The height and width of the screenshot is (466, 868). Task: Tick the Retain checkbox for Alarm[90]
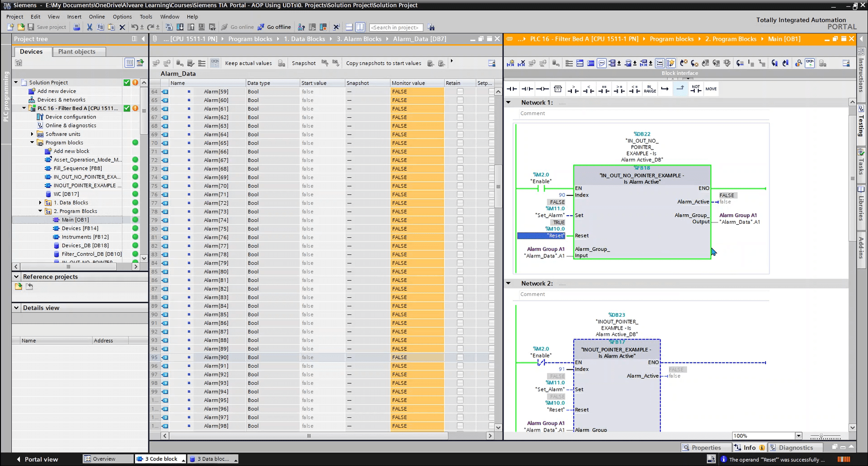(x=460, y=357)
